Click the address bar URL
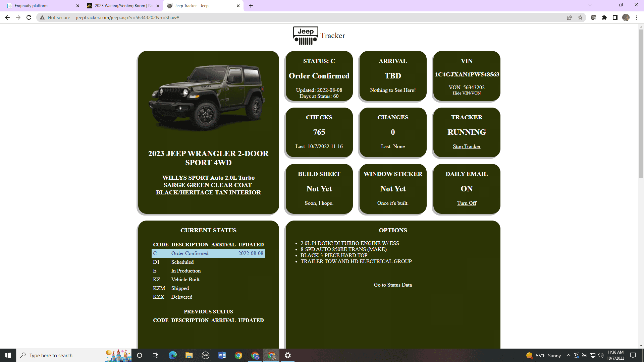The height and width of the screenshot is (362, 644). click(127, 17)
